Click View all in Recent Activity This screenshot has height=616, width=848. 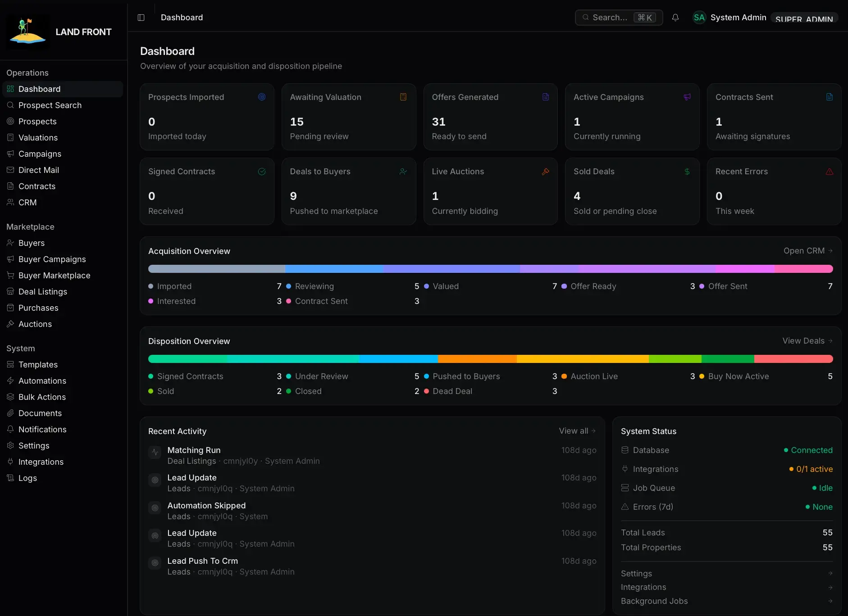tap(578, 431)
